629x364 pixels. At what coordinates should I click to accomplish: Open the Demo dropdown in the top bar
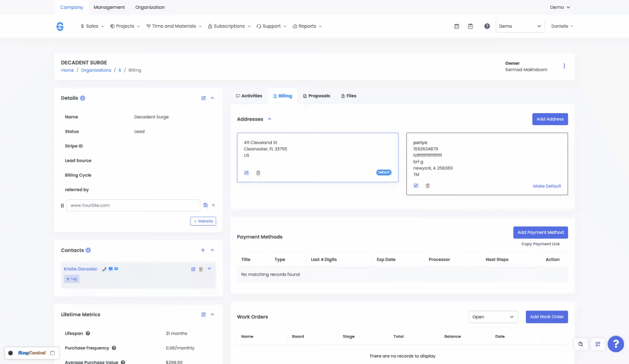pos(520,26)
